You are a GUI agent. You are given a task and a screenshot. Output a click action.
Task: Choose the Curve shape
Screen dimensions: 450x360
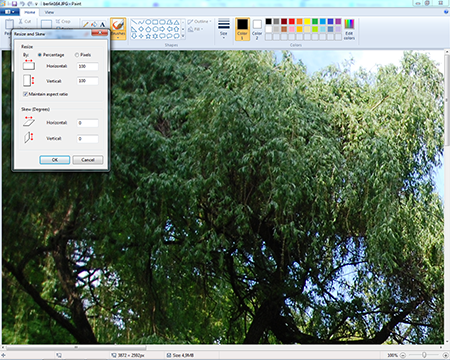[141, 22]
